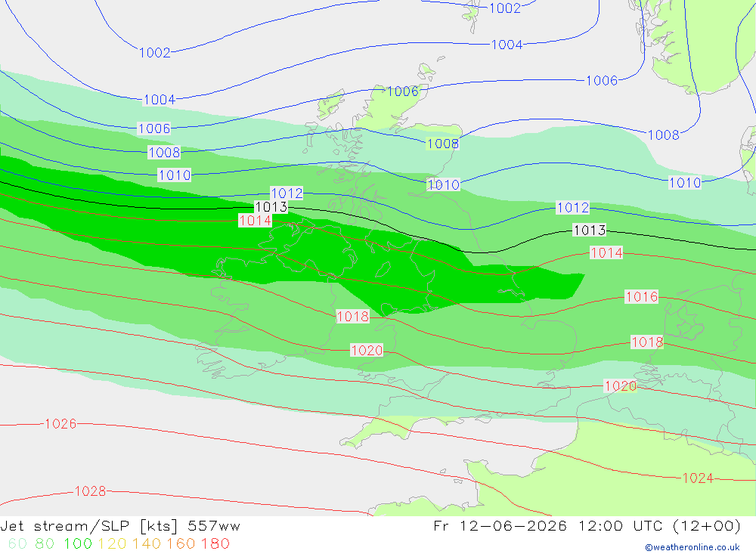This screenshot has width=756, height=554.
Task: Click the Jet stream/SLP [kts] title
Action: [x=89, y=526]
